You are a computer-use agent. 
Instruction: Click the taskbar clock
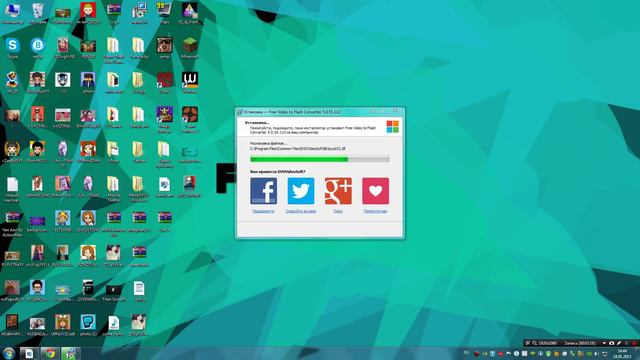[x=623, y=353]
